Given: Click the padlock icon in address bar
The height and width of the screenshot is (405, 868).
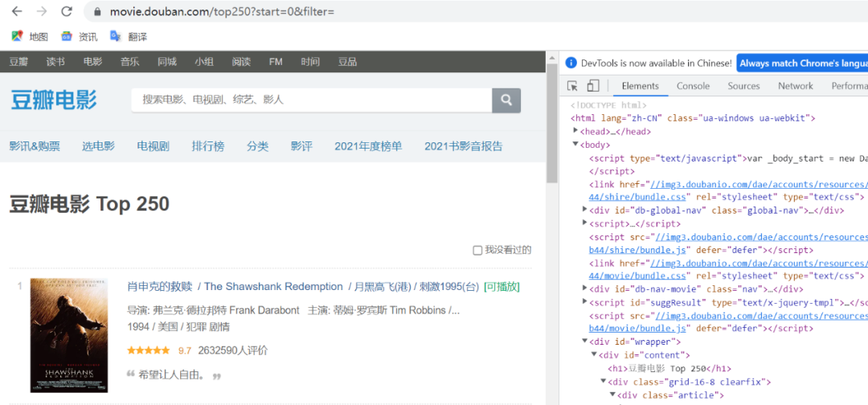Looking at the screenshot, I should 98,11.
